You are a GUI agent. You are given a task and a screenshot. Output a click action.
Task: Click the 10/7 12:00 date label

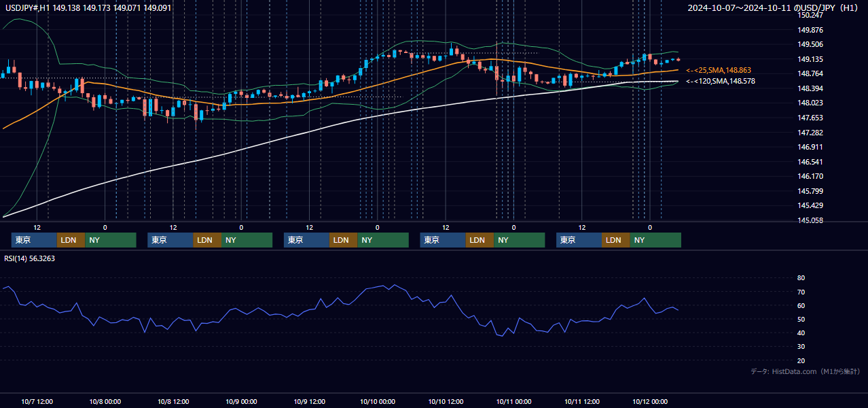[x=37, y=401]
